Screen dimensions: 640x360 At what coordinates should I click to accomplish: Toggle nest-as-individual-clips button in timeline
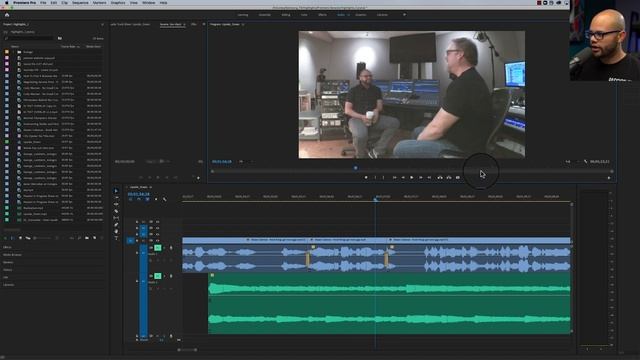131,200
